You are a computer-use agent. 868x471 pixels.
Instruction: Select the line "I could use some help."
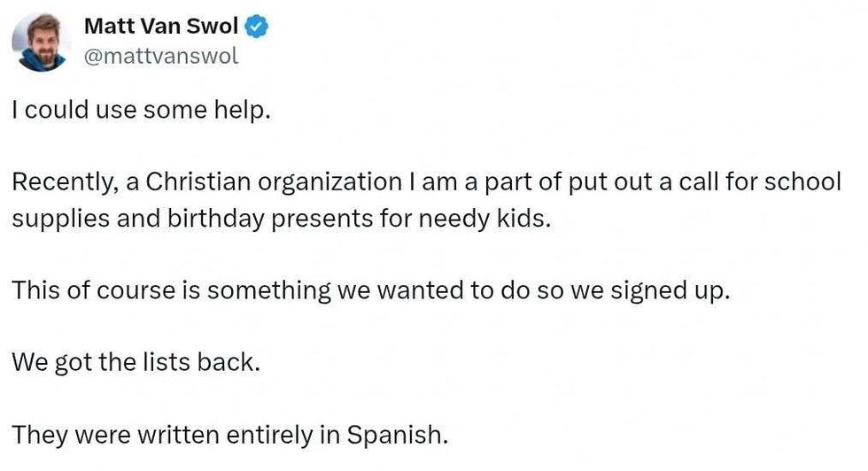click(141, 110)
